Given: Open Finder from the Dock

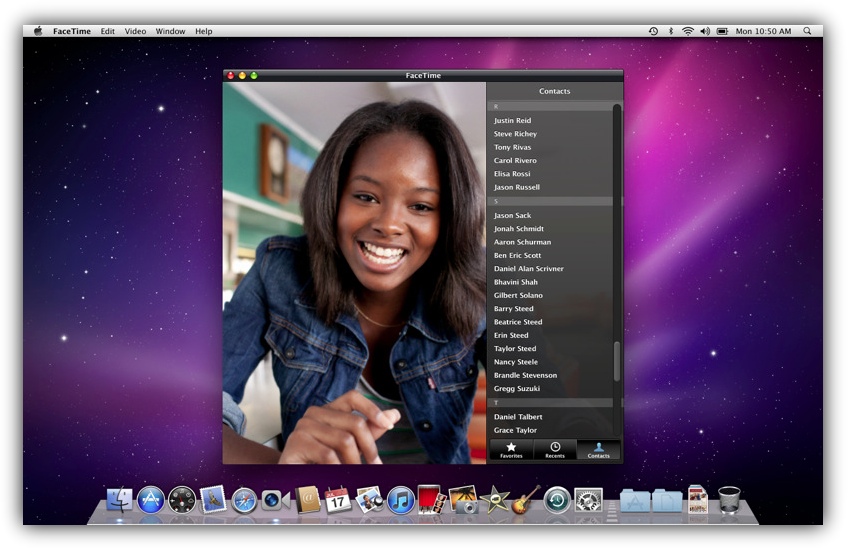Looking at the screenshot, I should coord(120,499).
